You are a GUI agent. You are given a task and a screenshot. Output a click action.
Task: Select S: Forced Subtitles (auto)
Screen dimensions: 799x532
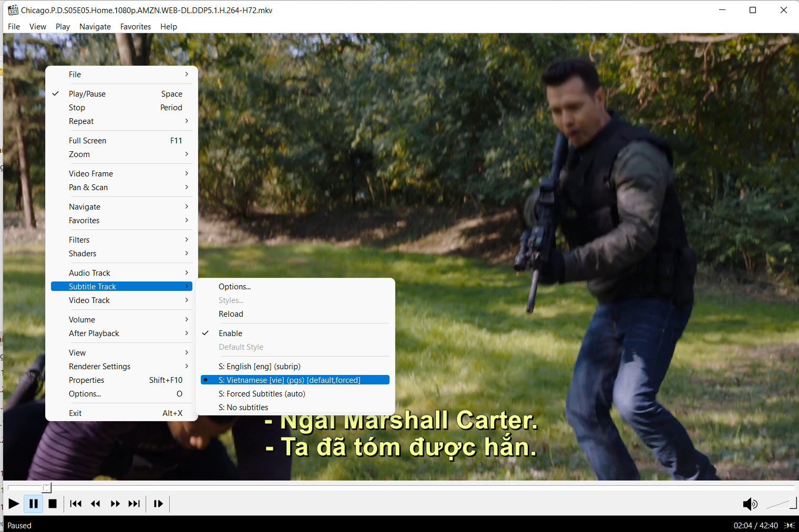tap(295, 394)
